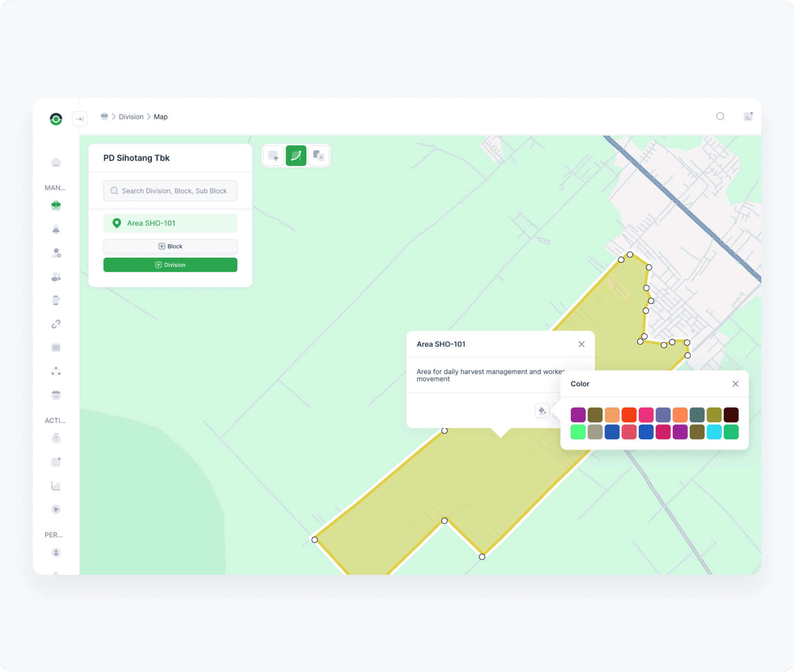Close the Color picker panel
The height and width of the screenshot is (672, 794).
pyautogui.click(x=736, y=384)
